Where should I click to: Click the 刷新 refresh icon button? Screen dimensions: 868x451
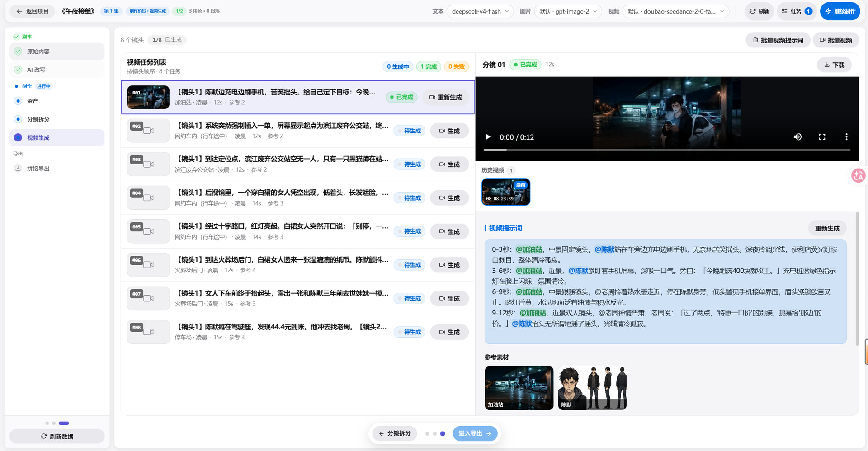tap(759, 11)
